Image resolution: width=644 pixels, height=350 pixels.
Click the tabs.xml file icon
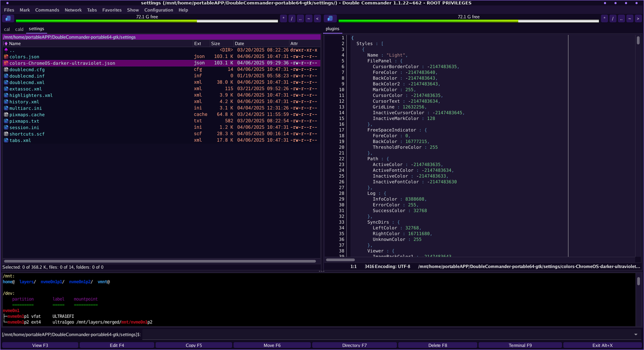point(6,140)
